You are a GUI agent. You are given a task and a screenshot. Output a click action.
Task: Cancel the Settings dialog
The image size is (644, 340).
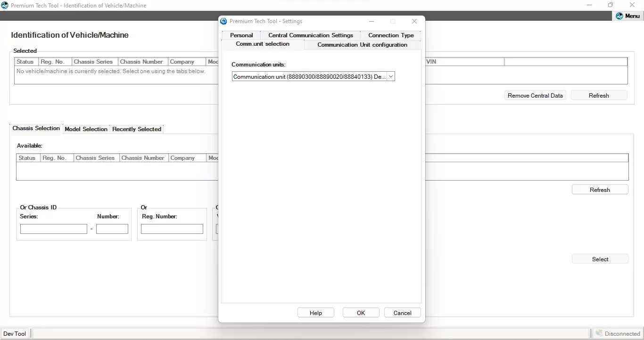(402, 313)
